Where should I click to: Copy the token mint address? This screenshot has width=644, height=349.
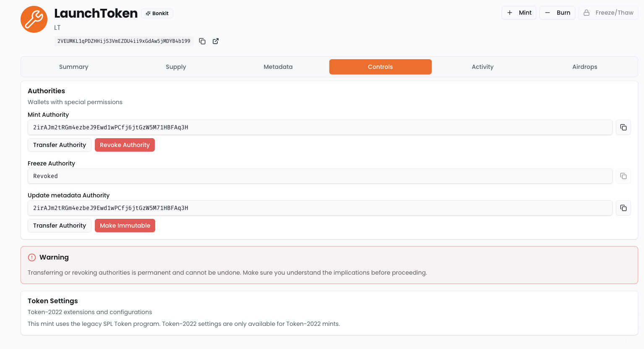pos(202,41)
